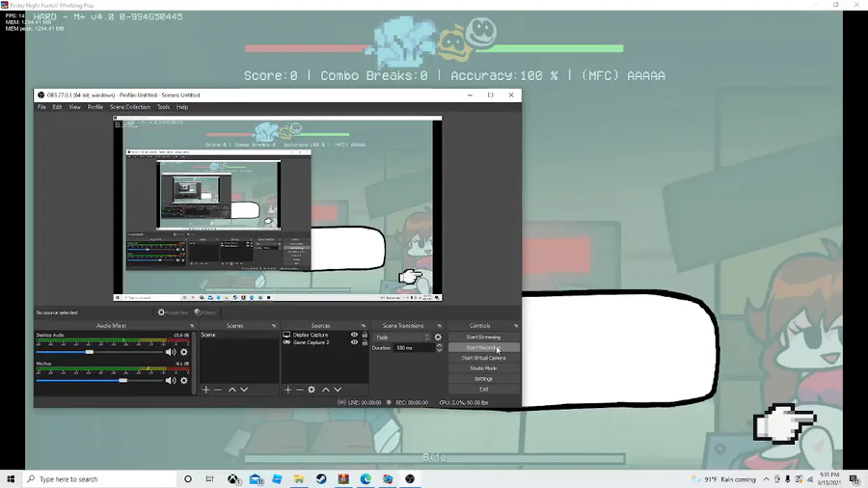Click Start Virtual Camera button

[x=483, y=358]
